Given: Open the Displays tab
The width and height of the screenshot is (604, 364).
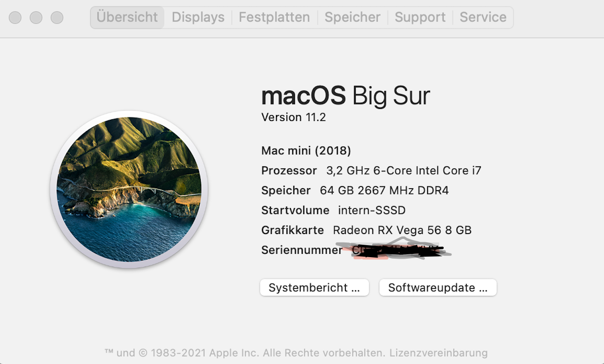Looking at the screenshot, I should click(x=198, y=17).
